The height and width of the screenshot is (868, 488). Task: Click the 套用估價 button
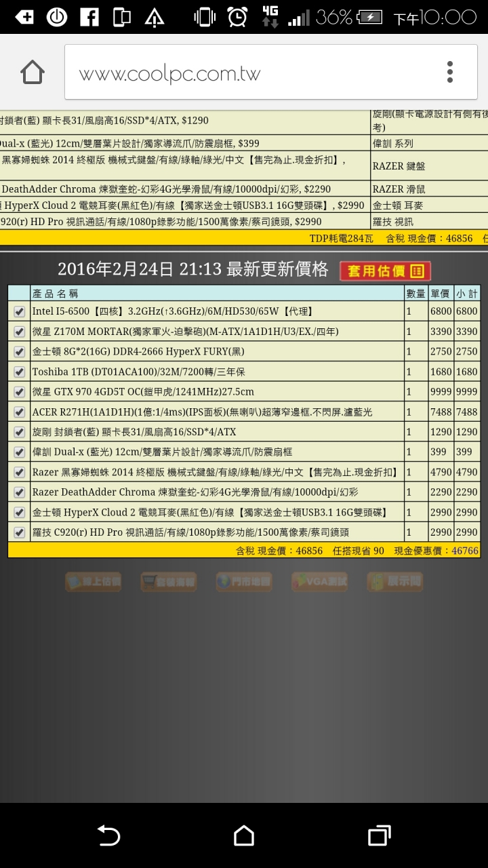click(x=385, y=271)
